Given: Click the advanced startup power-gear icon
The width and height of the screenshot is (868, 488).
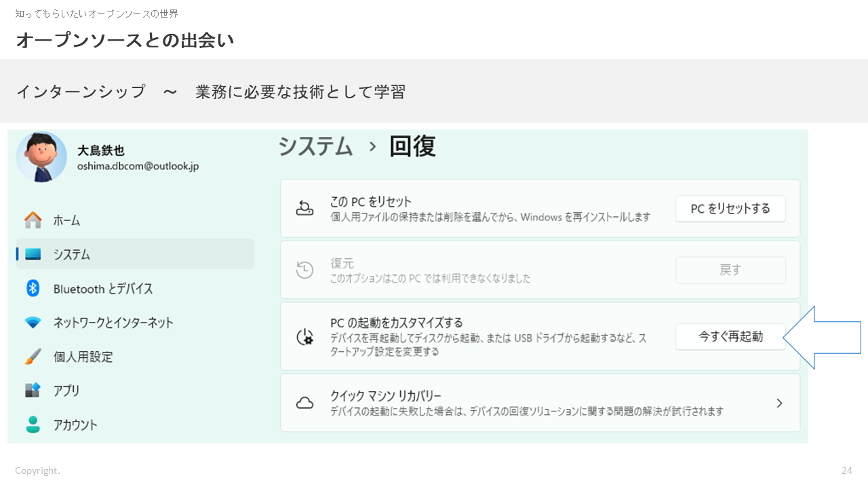Looking at the screenshot, I should coord(305,337).
